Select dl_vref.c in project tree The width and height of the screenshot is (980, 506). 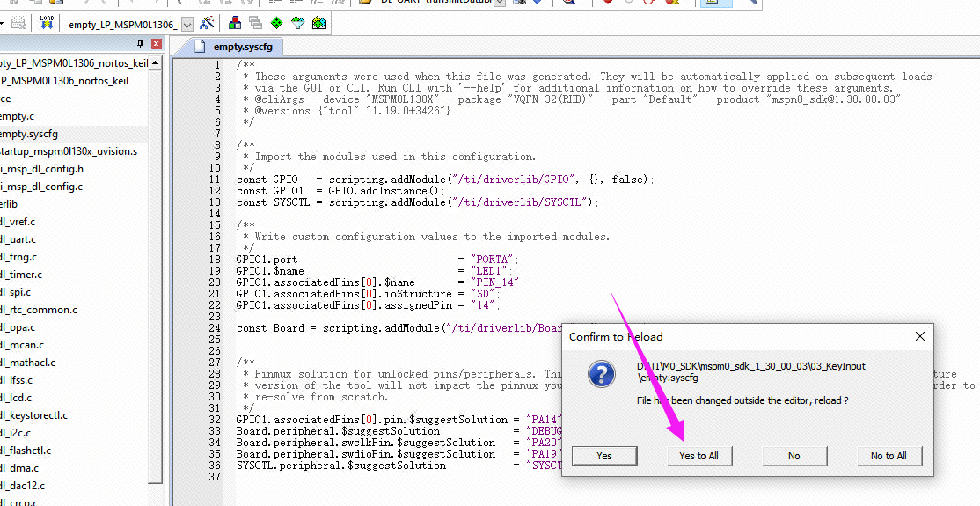tap(18, 222)
